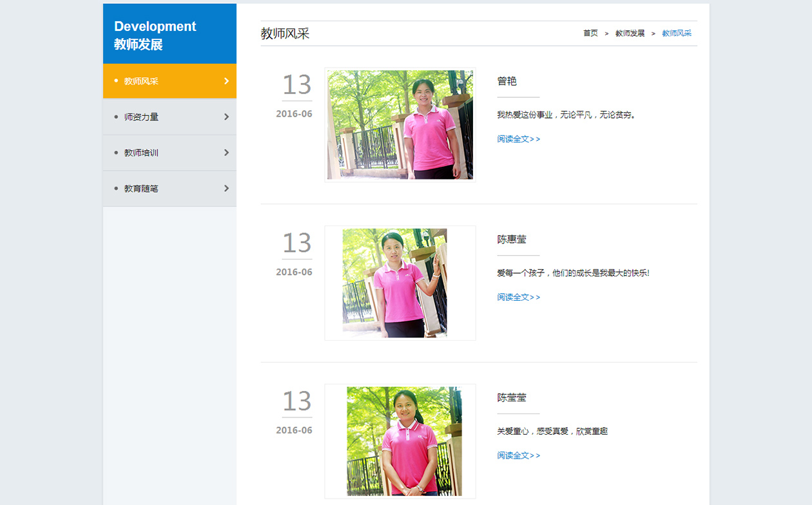Click the 教师风采 page heading
This screenshot has width=812, height=505.
point(285,33)
